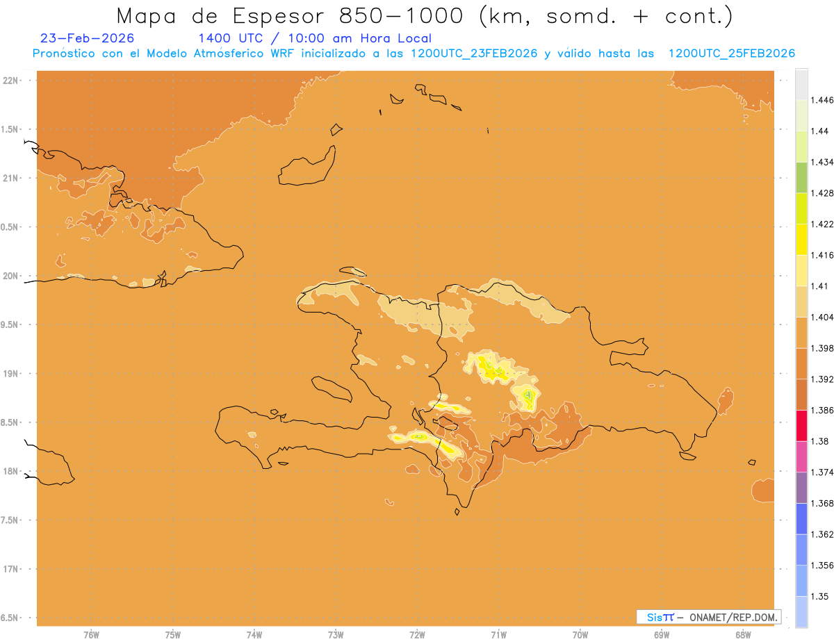Click the '1200UTC_25FEB2026' valid-until timestamp

click(x=732, y=53)
